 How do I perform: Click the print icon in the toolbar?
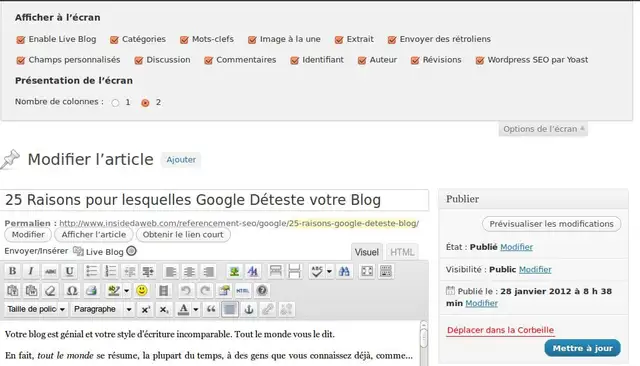(x=91, y=291)
